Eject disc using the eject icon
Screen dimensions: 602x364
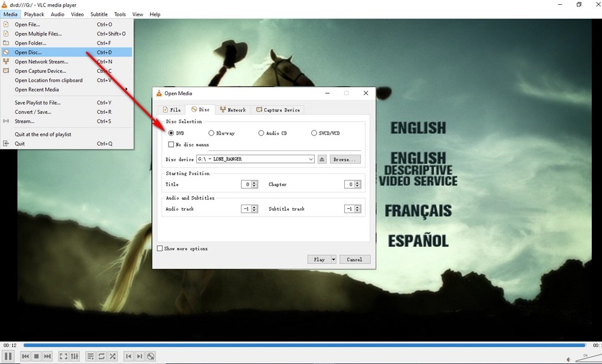tap(322, 159)
